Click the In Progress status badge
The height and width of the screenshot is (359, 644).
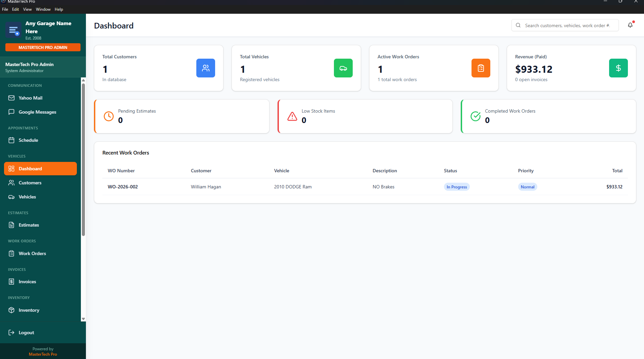coord(456,187)
